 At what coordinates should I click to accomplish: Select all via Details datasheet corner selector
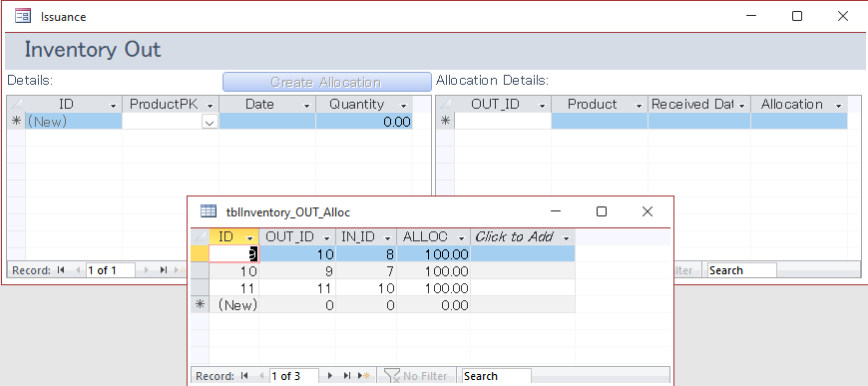[x=16, y=104]
